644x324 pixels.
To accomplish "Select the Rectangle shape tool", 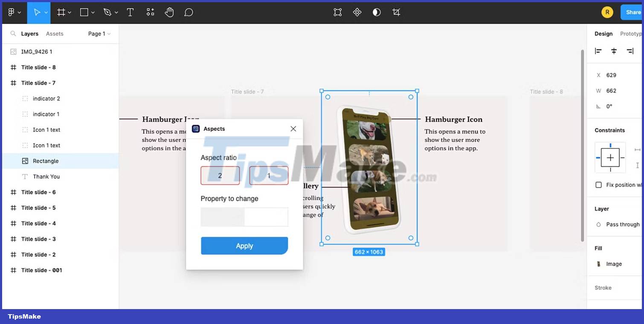I will click(84, 12).
